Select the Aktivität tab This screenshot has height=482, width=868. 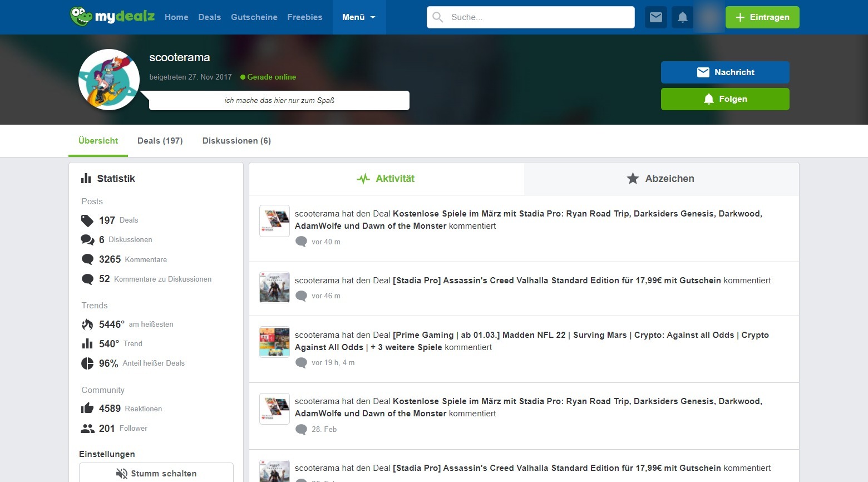(x=387, y=179)
